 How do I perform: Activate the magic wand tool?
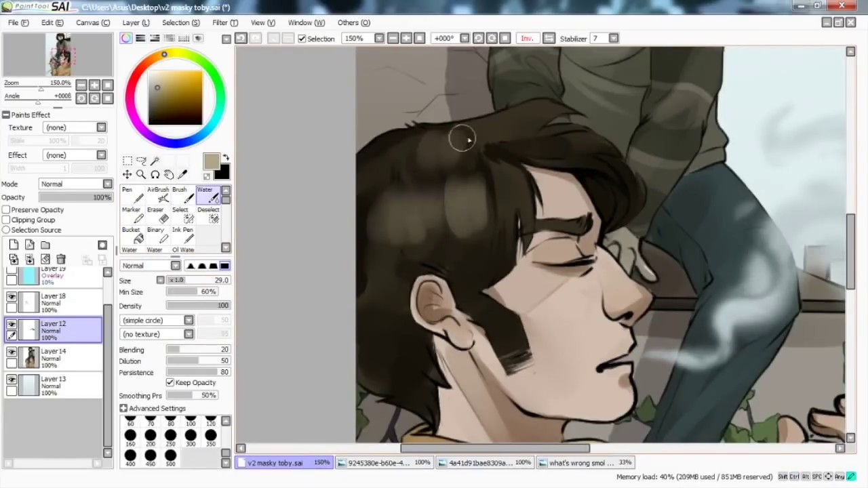pyautogui.click(x=155, y=161)
